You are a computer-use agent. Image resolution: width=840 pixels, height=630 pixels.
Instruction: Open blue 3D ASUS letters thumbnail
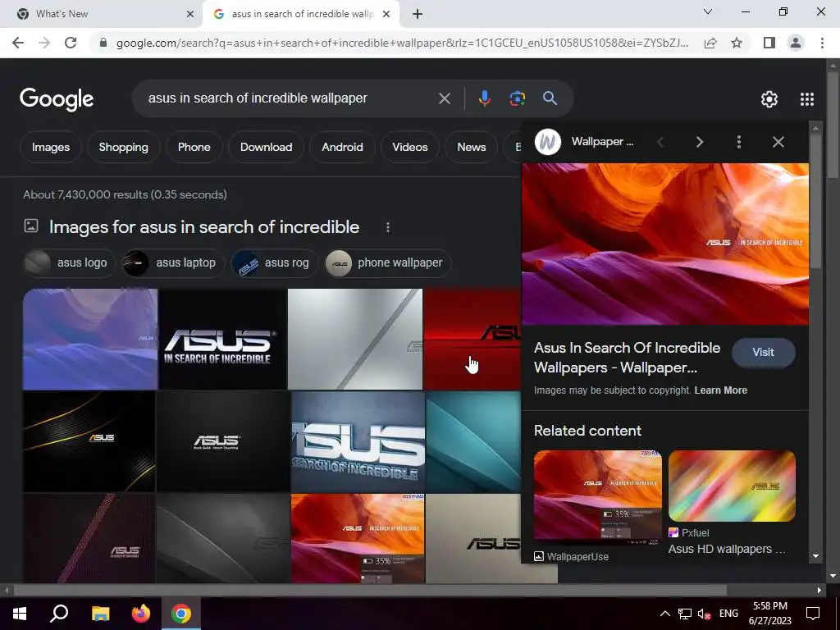pos(358,441)
